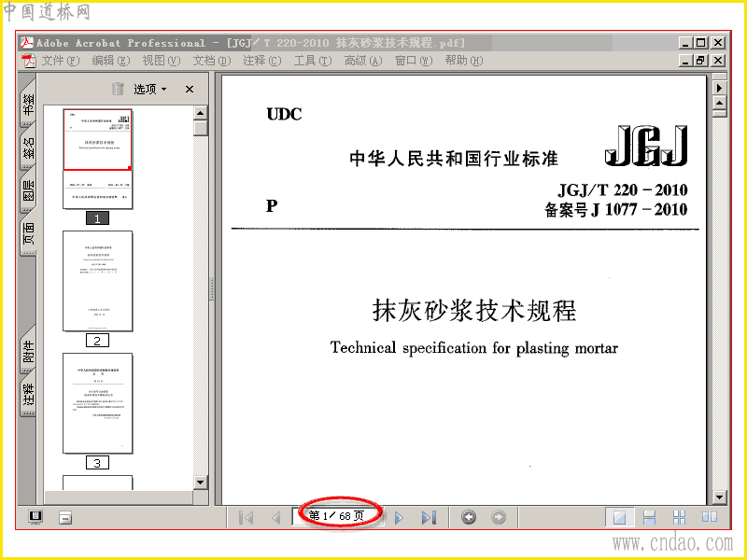This screenshot has height=560, width=747.
Task: Select page 2 thumbnail
Action: click(98, 281)
